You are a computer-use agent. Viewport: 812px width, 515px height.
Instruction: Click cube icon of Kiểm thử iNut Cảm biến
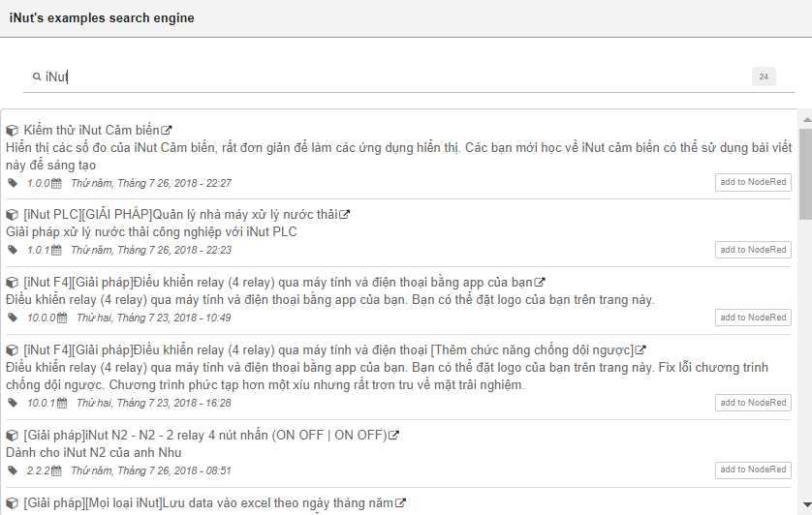click(x=13, y=130)
